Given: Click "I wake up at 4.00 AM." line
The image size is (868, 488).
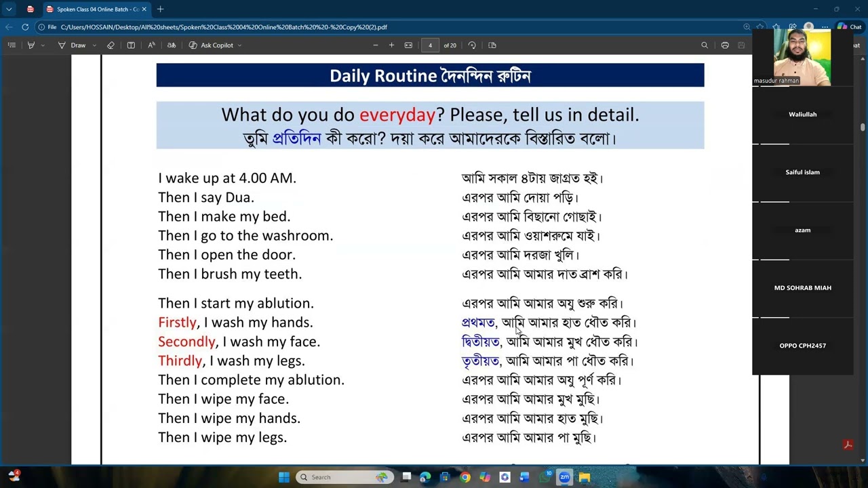Looking at the screenshot, I should (x=227, y=178).
